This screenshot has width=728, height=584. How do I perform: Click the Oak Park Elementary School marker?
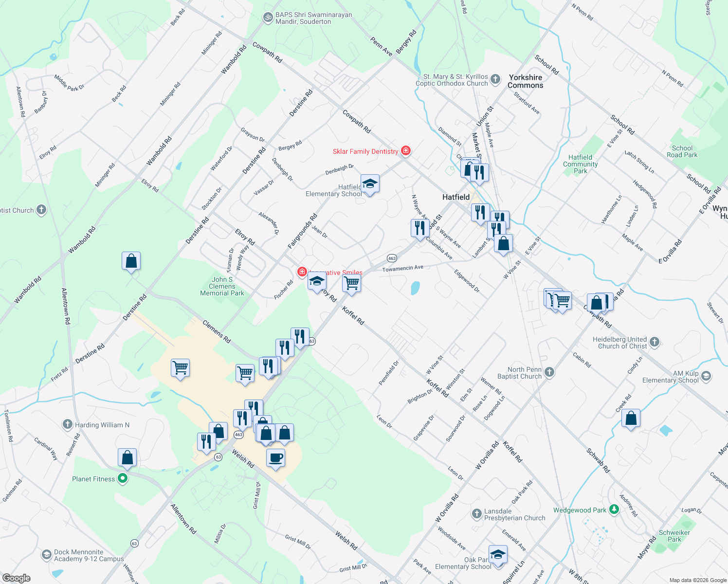[498, 554]
